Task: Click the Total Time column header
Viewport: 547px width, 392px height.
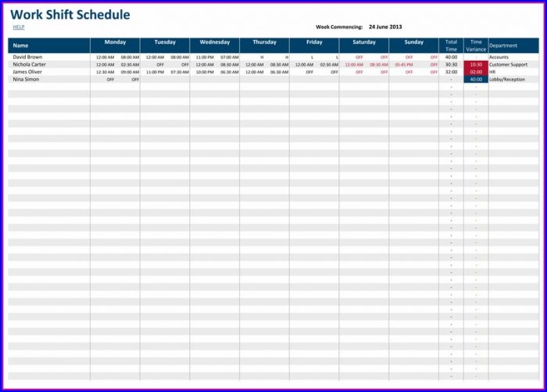Action: click(x=451, y=46)
